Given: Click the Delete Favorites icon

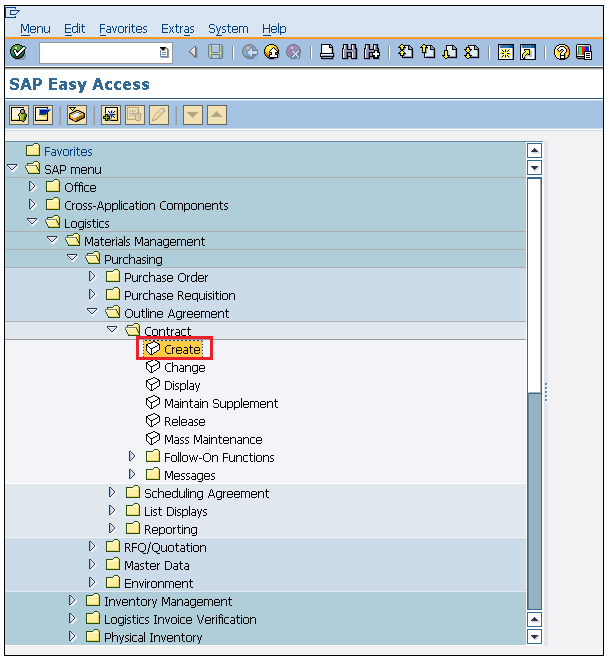Looking at the screenshot, I should 135,115.
